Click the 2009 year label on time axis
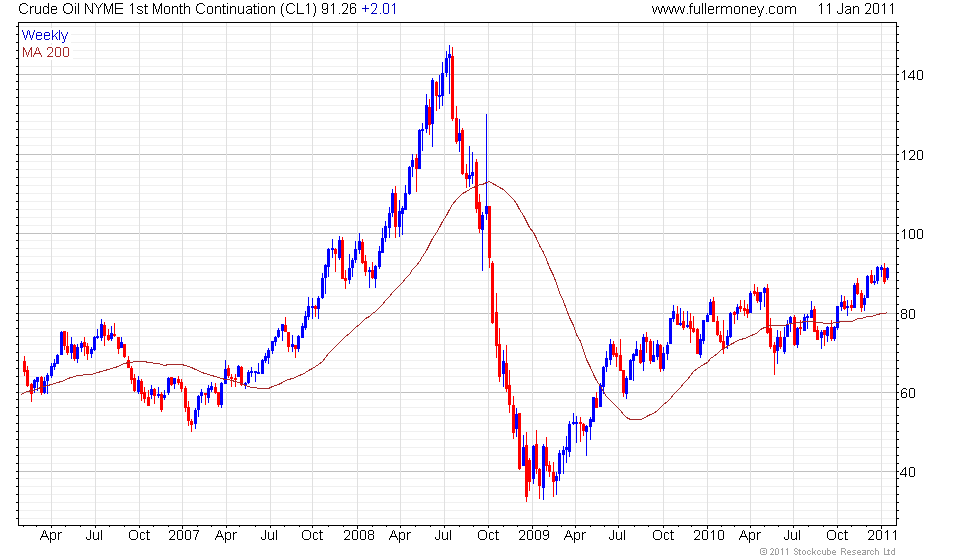Viewport: 980px width, 560px height. point(533,536)
